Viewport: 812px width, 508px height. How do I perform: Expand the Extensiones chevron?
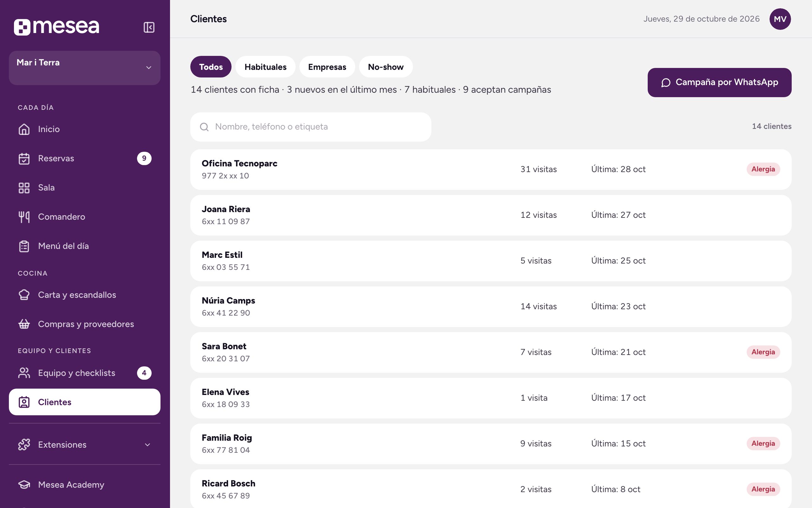click(147, 445)
